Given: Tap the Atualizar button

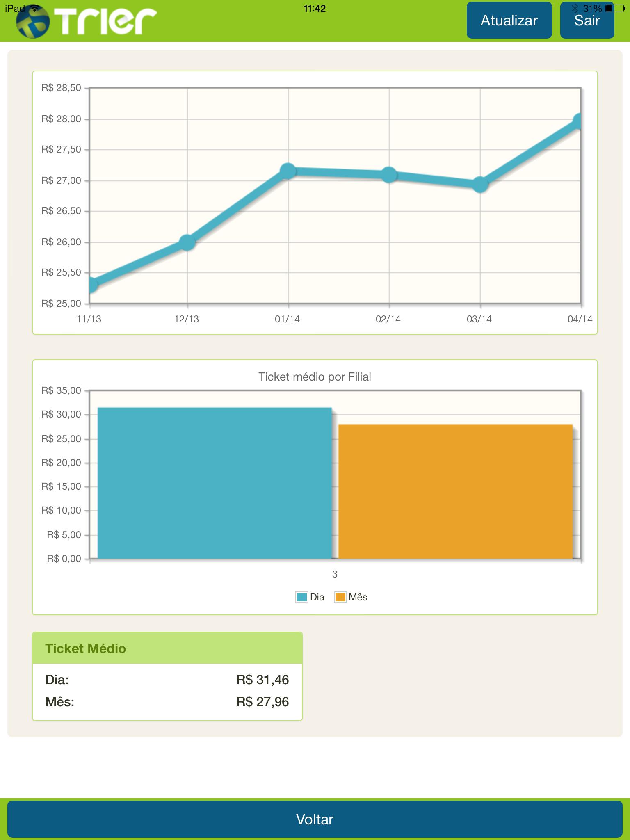Looking at the screenshot, I should pos(509,21).
